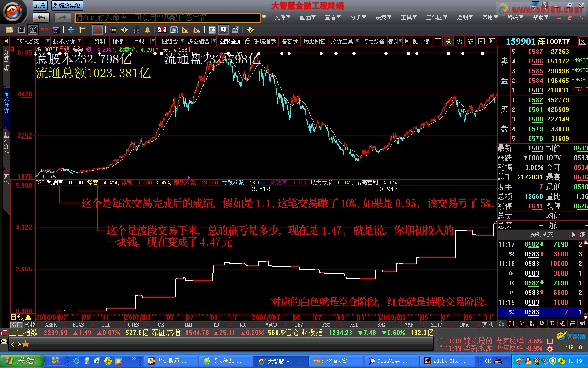Click the red down-arrow toolbar icon
This screenshot has width=588, height=368.
97,30
